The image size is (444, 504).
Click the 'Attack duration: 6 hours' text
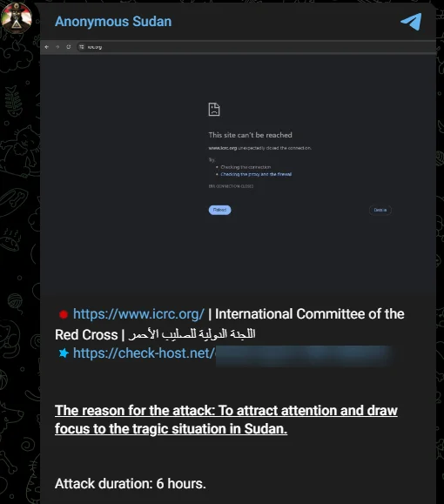click(131, 483)
